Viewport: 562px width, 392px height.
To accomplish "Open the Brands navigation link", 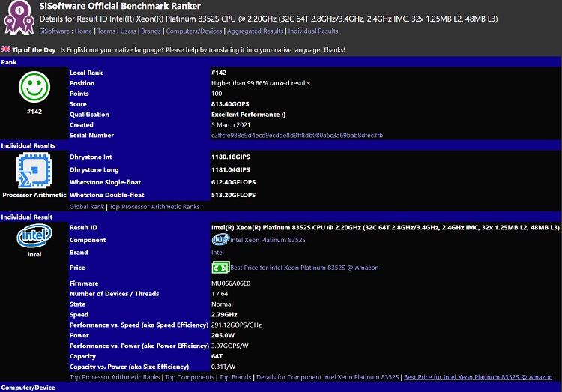I will click(151, 31).
